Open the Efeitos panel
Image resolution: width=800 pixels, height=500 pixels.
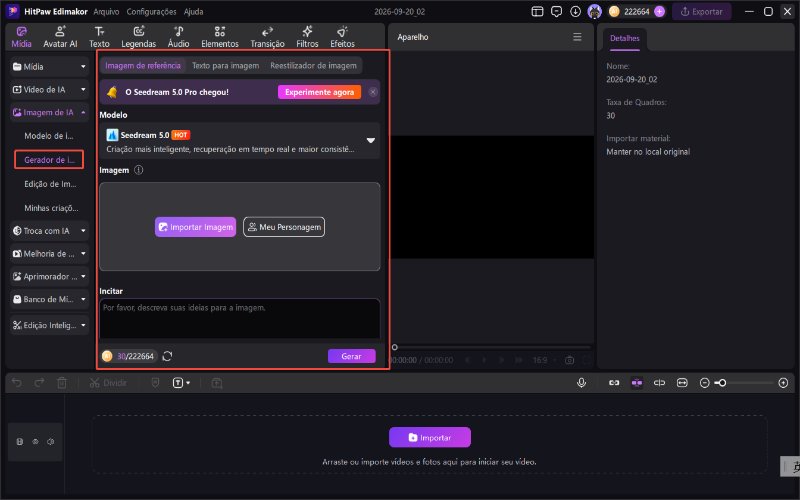[342, 37]
